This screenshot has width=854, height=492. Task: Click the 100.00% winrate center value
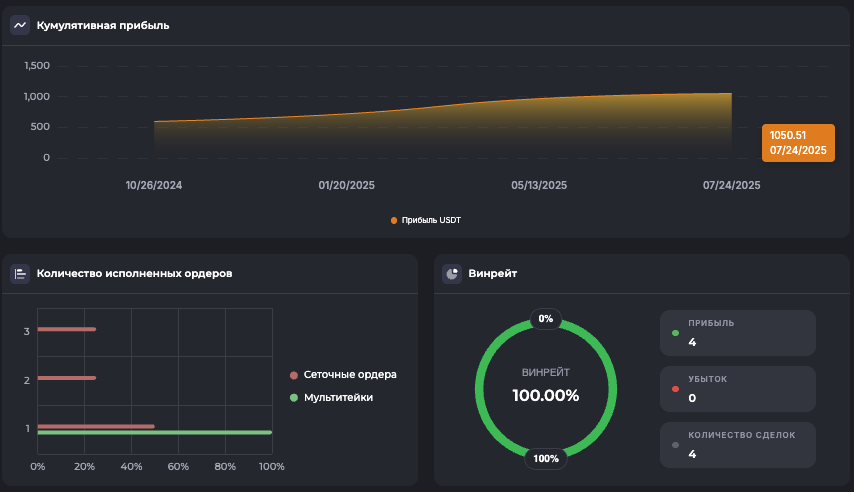(x=546, y=395)
